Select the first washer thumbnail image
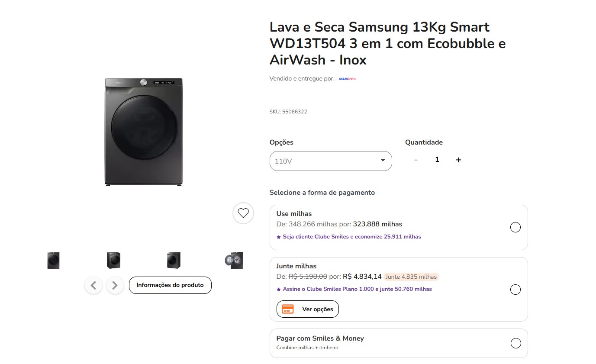596x364 pixels. 53,261
